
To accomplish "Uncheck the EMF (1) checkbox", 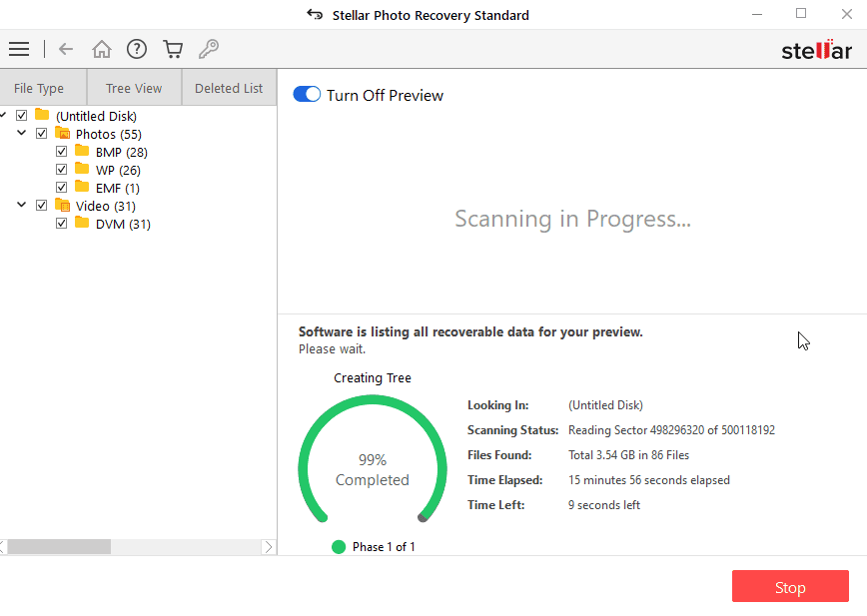I will click(x=61, y=188).
